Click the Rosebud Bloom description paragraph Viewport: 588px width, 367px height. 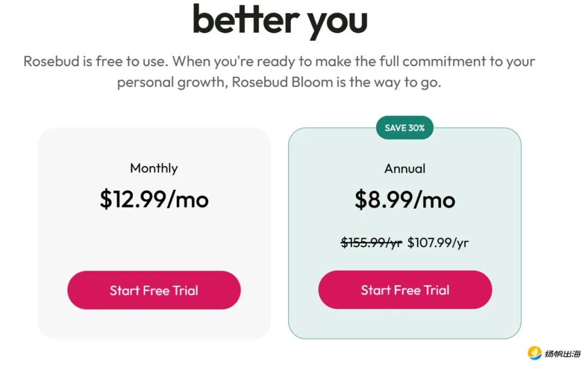[x=279, y=71]
